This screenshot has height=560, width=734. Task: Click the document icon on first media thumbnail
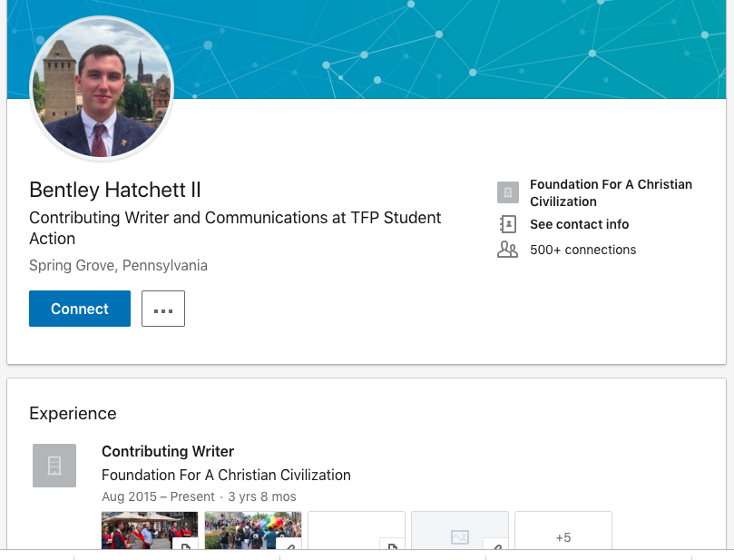coord(185,545)
